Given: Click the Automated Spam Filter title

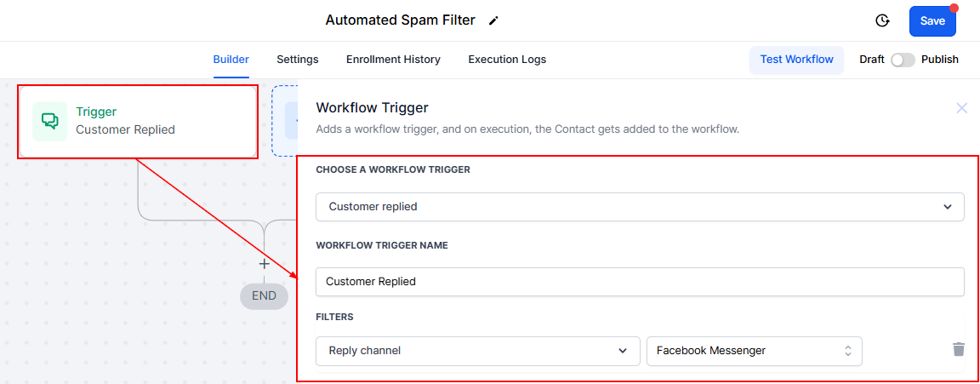Looking at the screenshot, I should pyautogui.click(x=400, y=20).
